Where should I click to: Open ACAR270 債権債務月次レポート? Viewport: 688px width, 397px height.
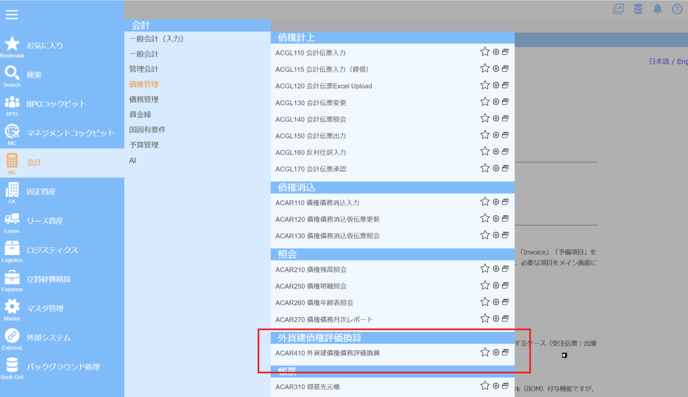tap(324, 319)
